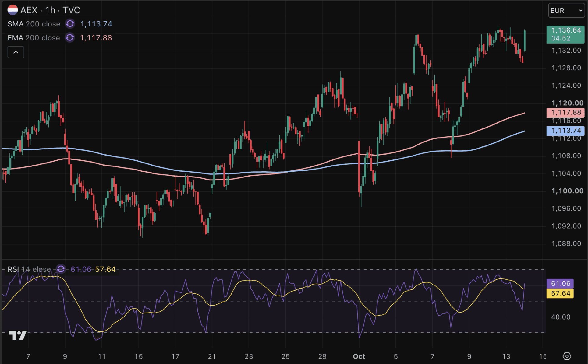
Task: Click the yellow RSI average label 57.64 on axis
Action: (x=560, y=293)
